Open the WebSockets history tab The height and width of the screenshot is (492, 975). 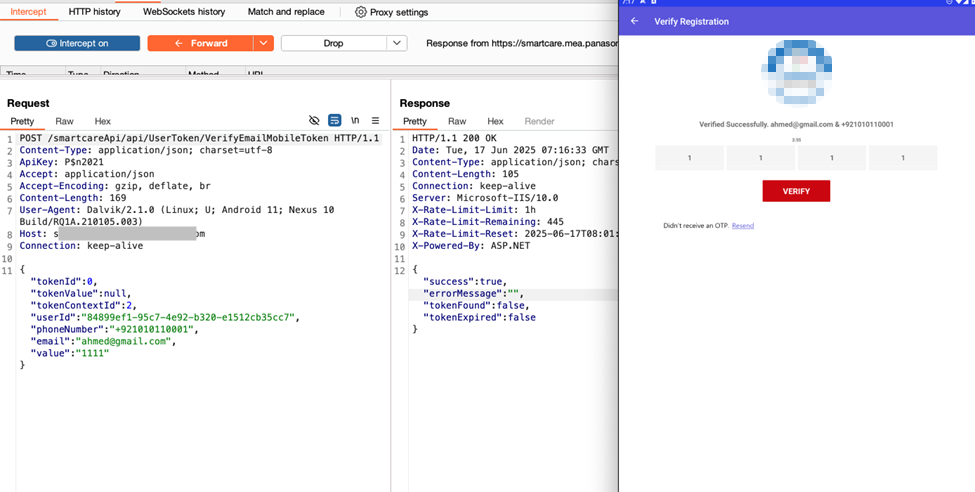pos(184,12)
